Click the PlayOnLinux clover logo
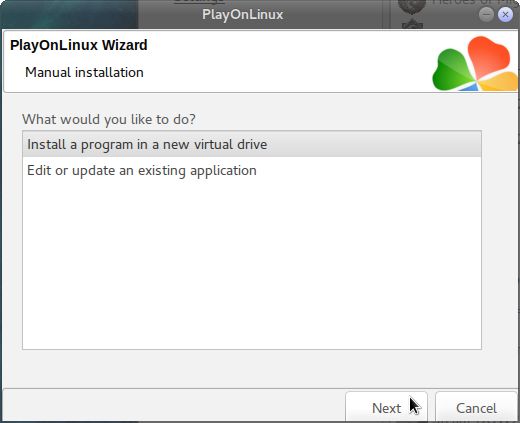This screenshot has height=423, width=520. click(x=475, y=63)
